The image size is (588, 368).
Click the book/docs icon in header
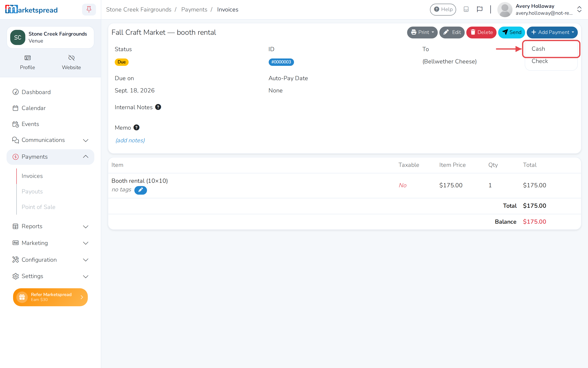[466, 9]
